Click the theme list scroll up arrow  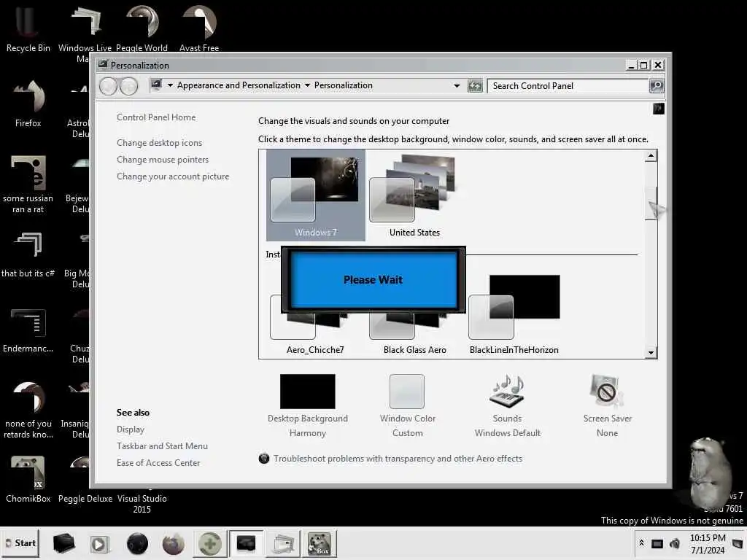651,156
